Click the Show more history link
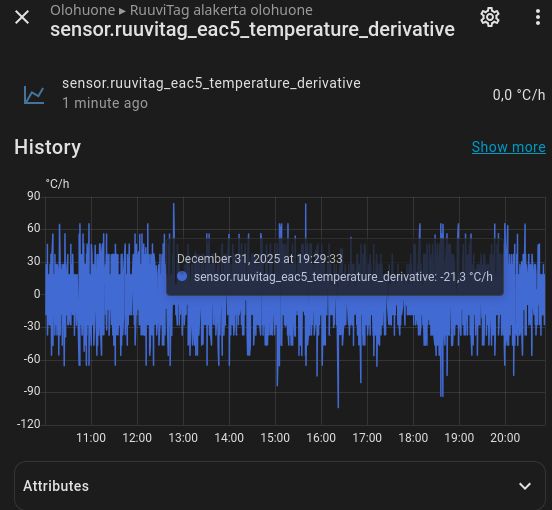 [x=508, y=147]
